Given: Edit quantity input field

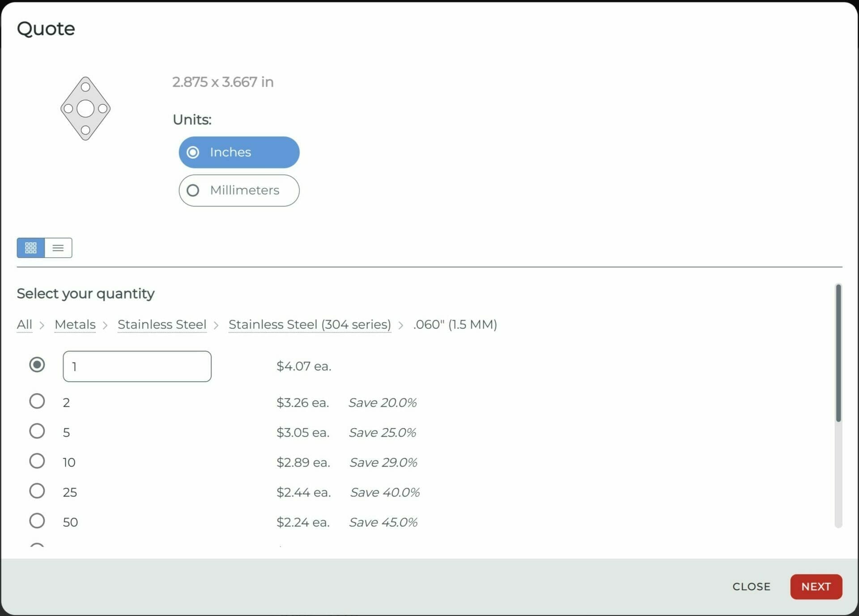Looking at the screenshot, I should point(136,366).
